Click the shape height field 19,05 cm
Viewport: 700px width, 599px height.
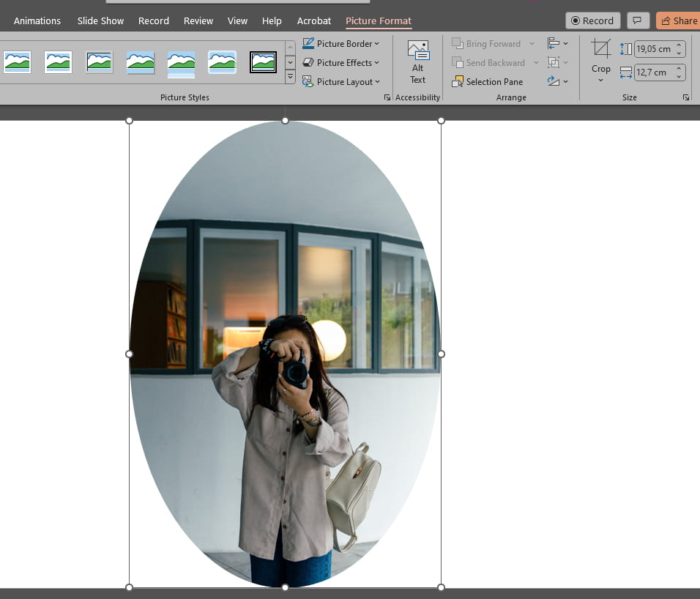click(654, 49)
